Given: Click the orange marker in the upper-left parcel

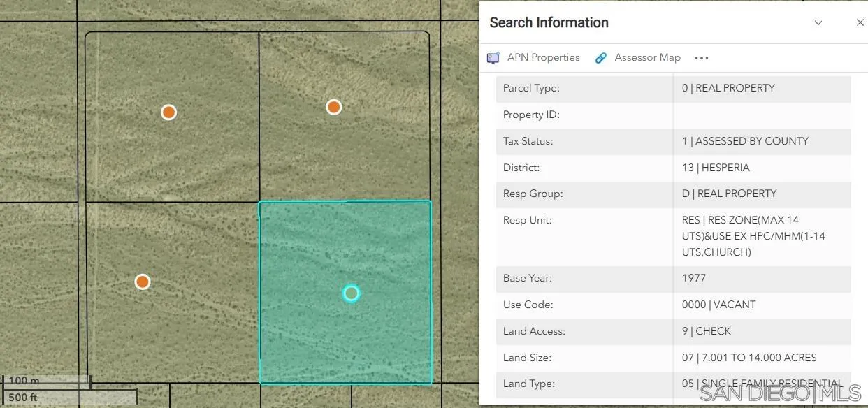Looking at the screenshot, I should click(168, 112).
